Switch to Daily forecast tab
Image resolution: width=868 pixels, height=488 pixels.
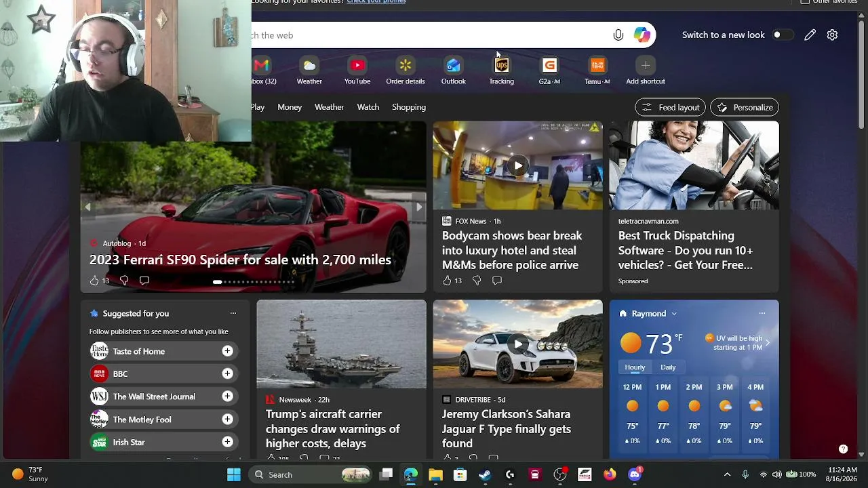tap(668, 367)
